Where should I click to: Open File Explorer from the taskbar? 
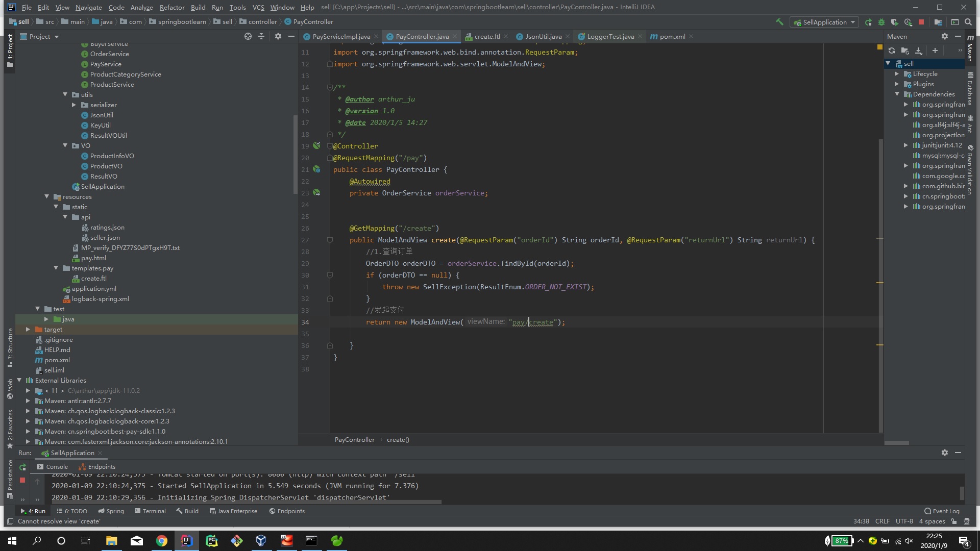[112, 541]
